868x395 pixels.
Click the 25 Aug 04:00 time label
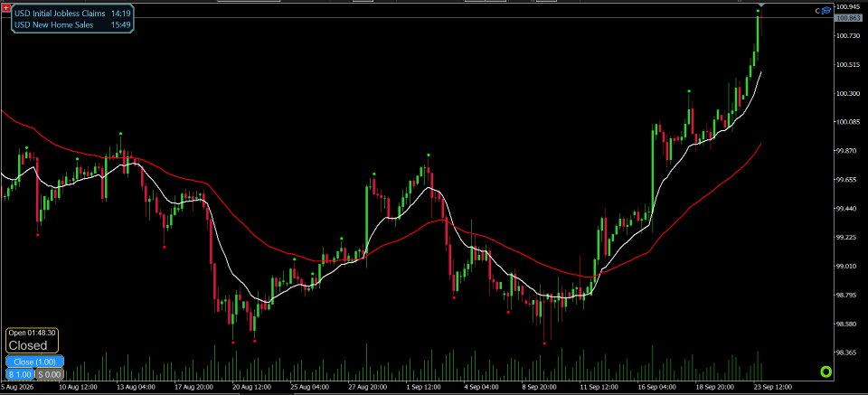tap(308, 387)
